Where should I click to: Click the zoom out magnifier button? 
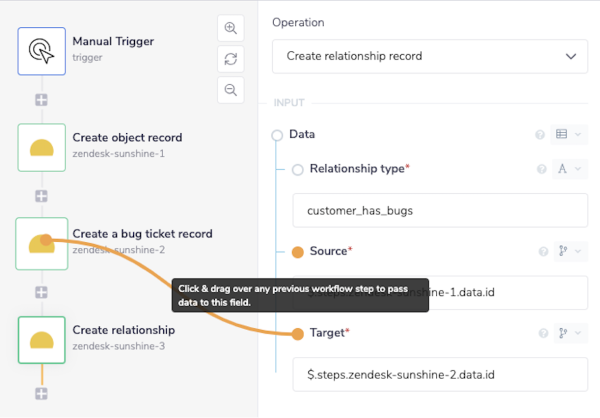(231, 90)
